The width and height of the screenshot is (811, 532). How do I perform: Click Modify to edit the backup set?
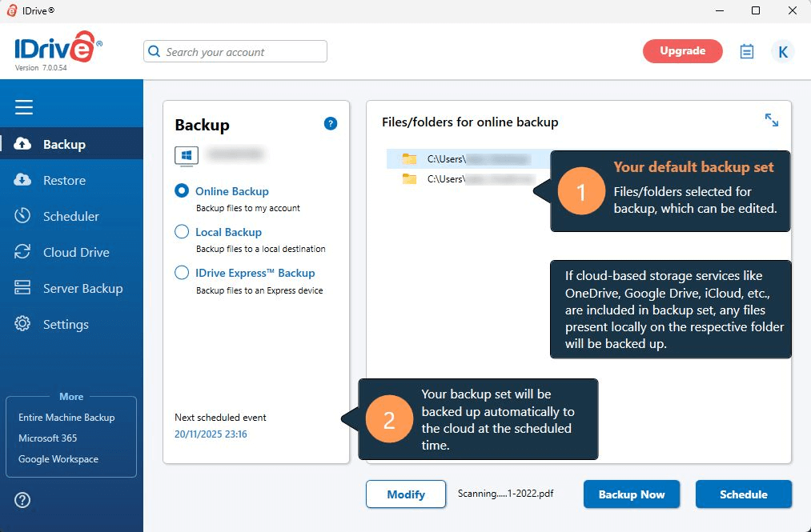pos(406,494)
